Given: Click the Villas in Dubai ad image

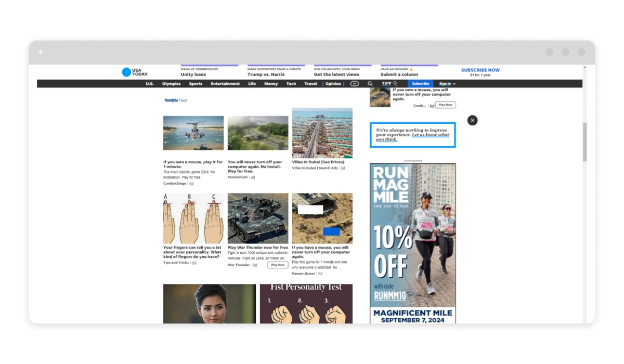Looking at the screenshot, I should 322,133.
